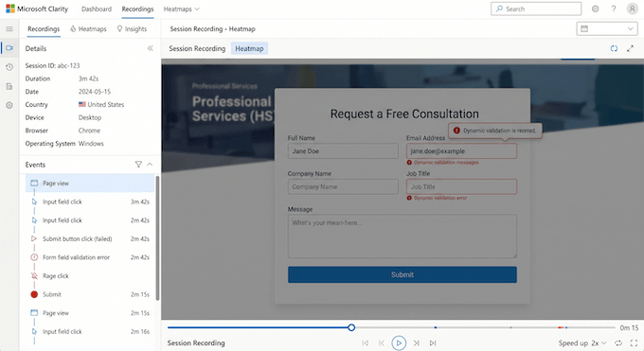Open the date range calendar dropdown

[x=607, y=28]
